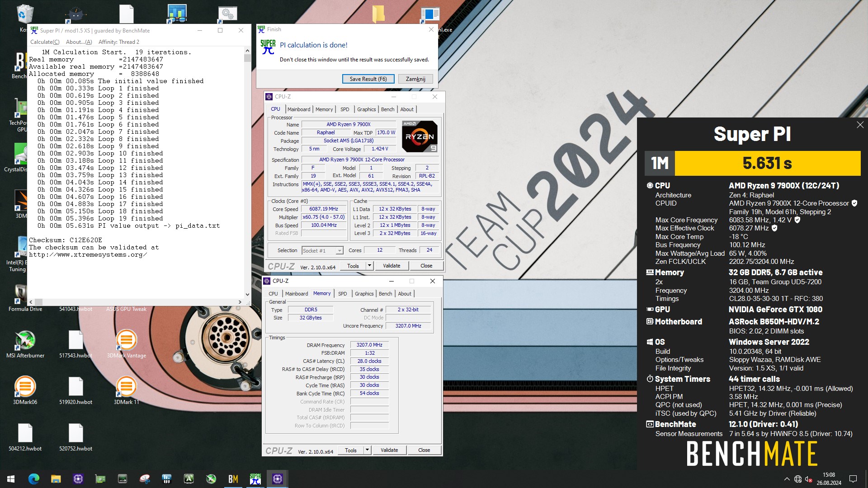Click the Core Speed 6087.19 MHz field
This screenshot has width=868, height=488.
324,209
